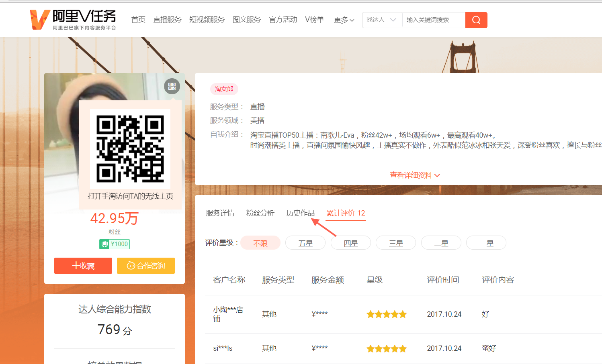This screenshot has width=602, height=364.
Task: Click the 淘女郎 tag badge
Action: click(224, 89)
